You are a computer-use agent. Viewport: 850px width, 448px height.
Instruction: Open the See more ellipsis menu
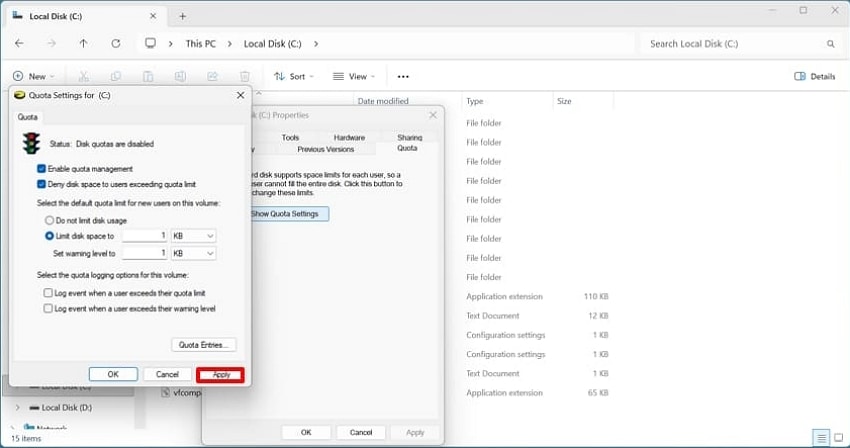point(403,76)
